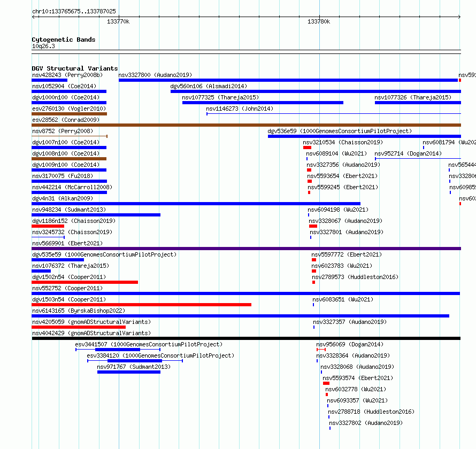Select the DGV Structural Variants track title
Image resolution: width=476 pixels, height=449 pixels.
[75, 68]
